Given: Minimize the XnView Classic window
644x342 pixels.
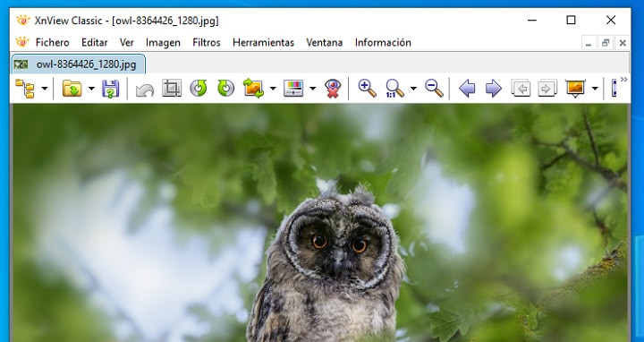Looking at the screenshot, I should click(532, 20).
